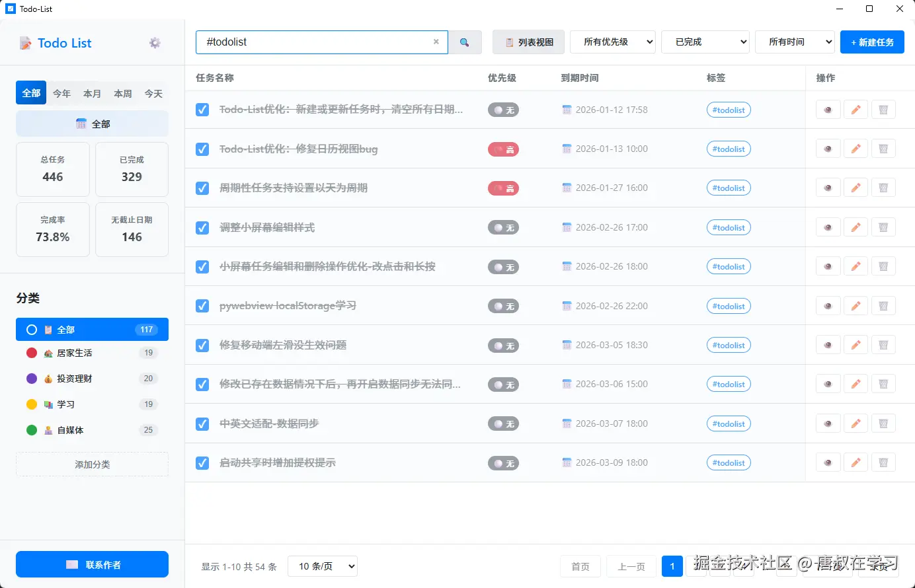Click the eye icon for 启动共享时增加提权提示
The width and height of the screenshot is (915, 588).
[x=828, y=462]
